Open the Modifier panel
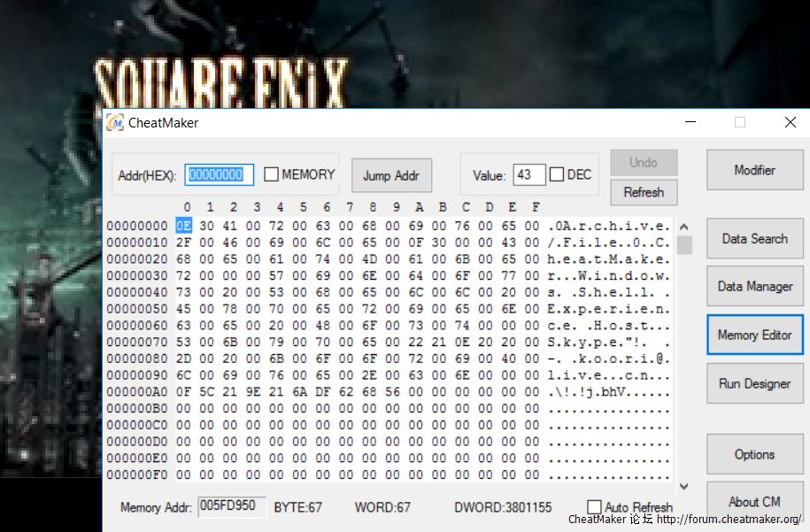This screenshot has height=532, width=810. coord(754,170)
